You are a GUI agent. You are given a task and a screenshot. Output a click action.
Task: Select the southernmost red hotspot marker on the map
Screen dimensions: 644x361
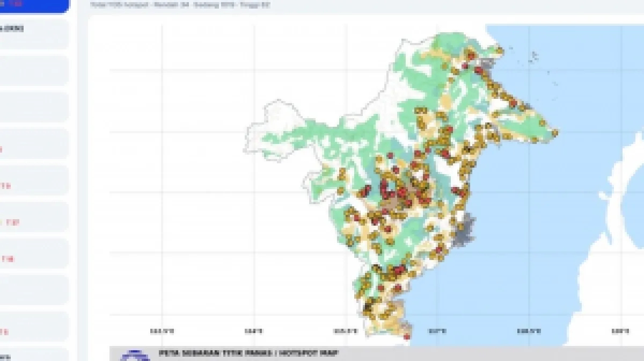click(x=406, y=337)
